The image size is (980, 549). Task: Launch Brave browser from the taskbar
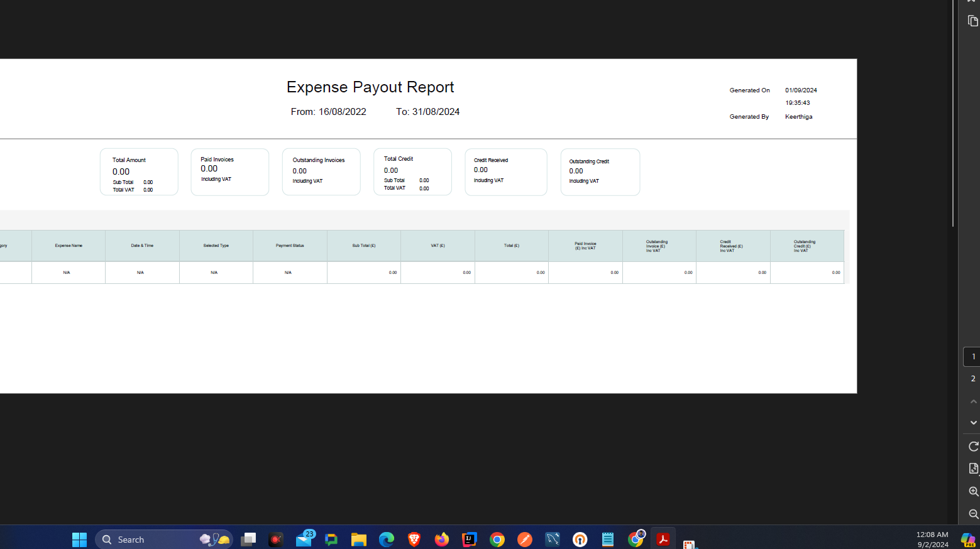click(x=414, y=540)
